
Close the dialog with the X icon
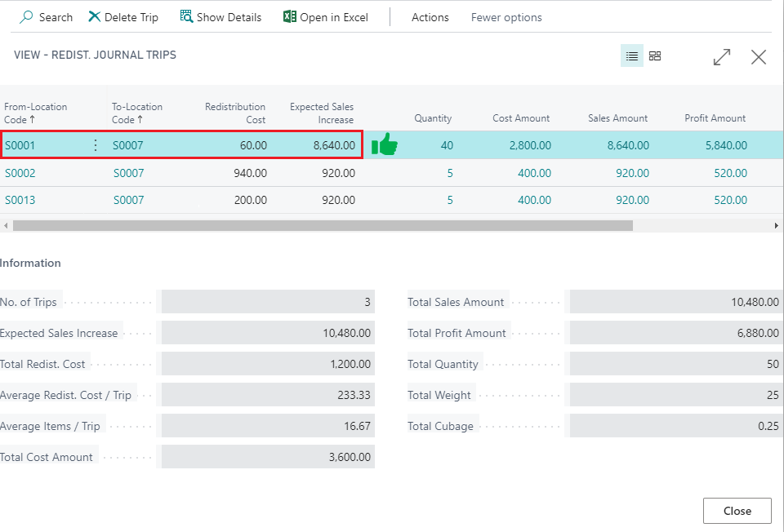(x=759, y=56)
